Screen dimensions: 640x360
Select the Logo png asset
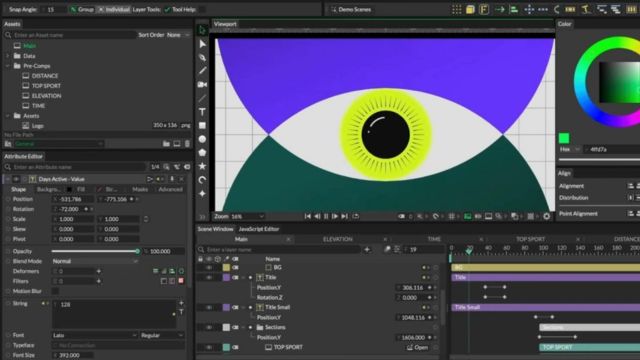click(38, 126)
